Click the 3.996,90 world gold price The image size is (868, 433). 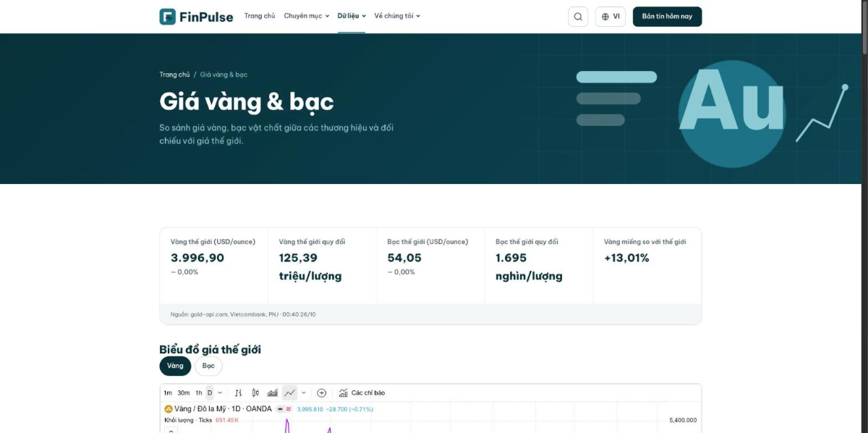197,258
